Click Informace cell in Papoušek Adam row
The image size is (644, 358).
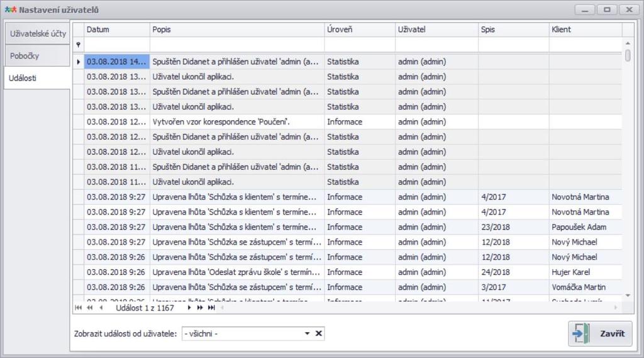(360, 227)
